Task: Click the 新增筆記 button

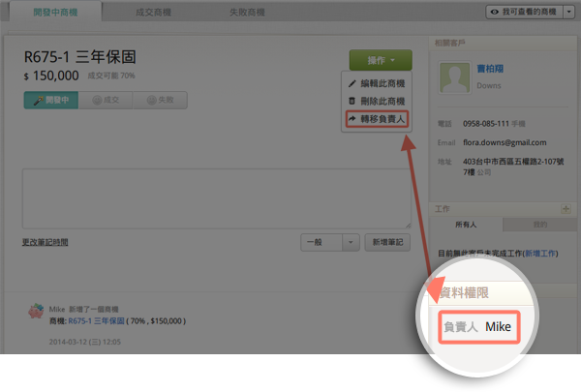Action: pyautogui.click(x=387, y=242)
